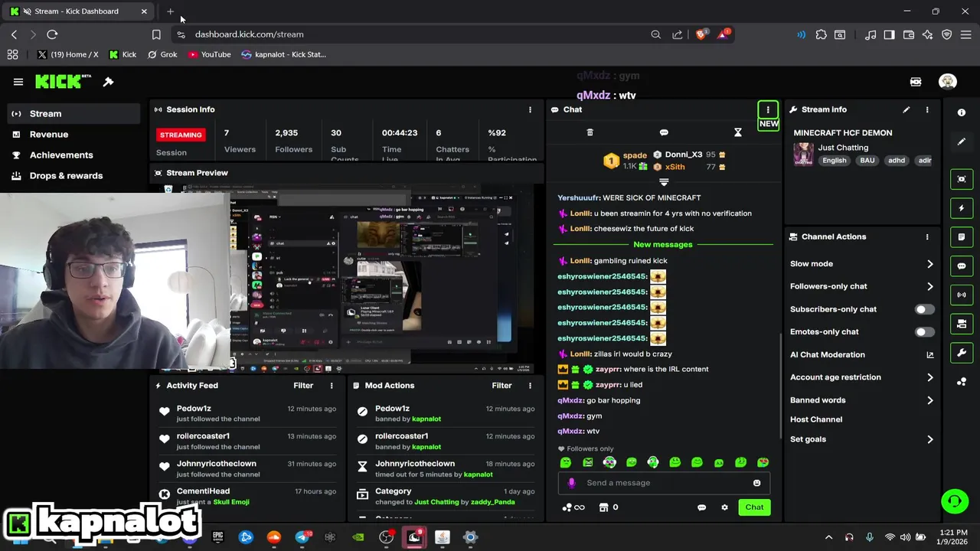
Task: Expand Followers-only chat options
Action: [x=930, y=286]
